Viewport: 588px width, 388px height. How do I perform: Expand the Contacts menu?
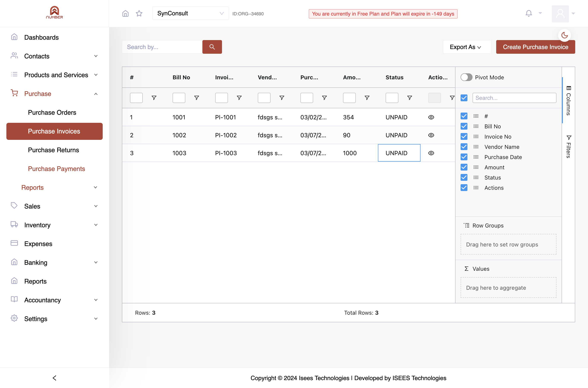pos(54,56)
